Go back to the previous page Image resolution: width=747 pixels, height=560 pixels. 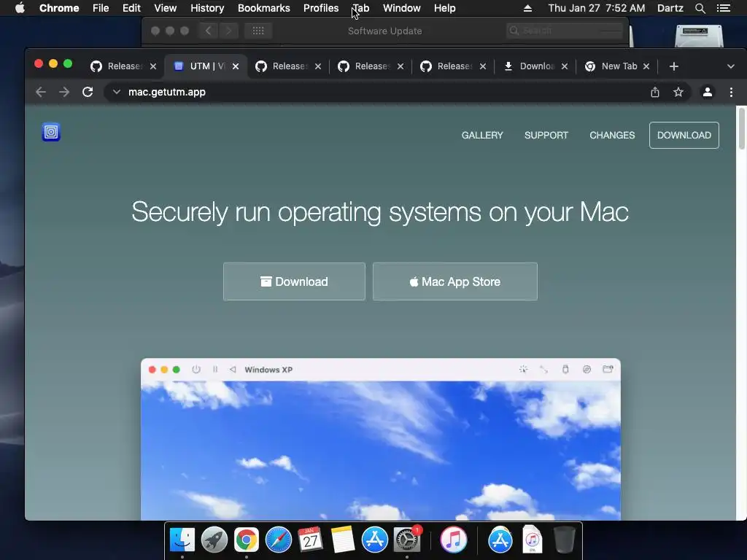click(41, 92)
